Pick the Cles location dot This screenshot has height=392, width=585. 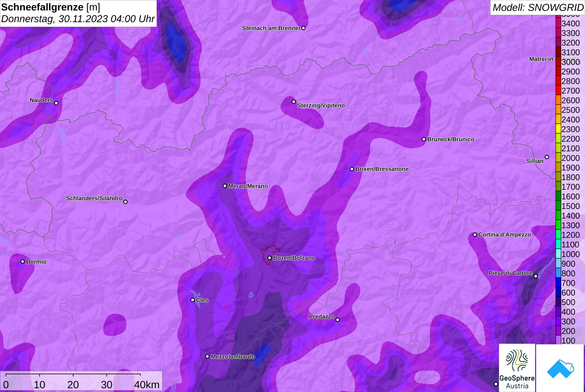(x=193, y=300)
